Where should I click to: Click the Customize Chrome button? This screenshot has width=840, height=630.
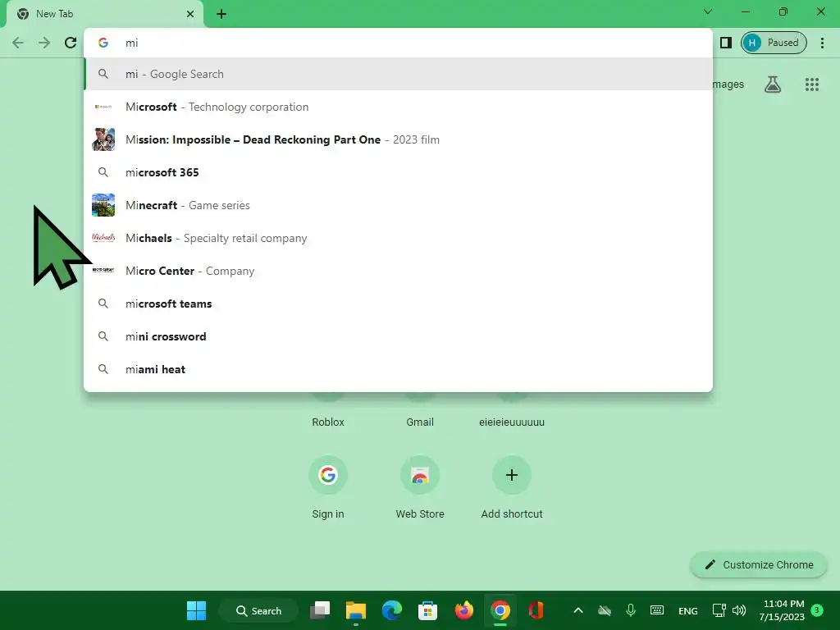click(759, 564)
